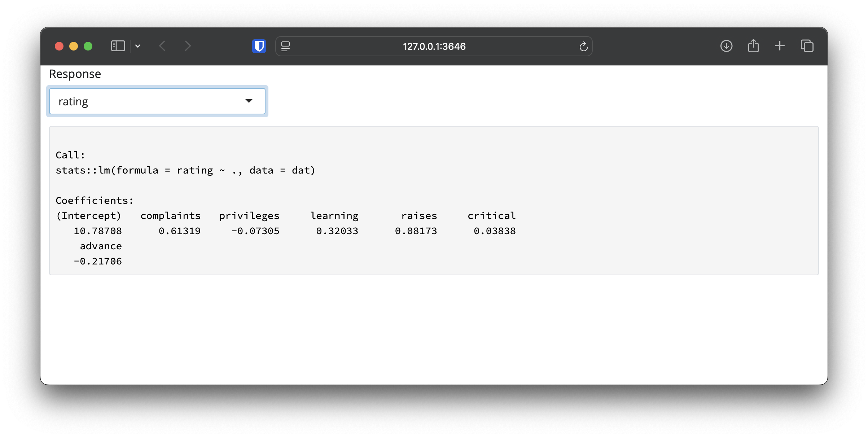Open the sidebar options chevron dropdown
Screen dimensions: 868x438
(138, 46)
